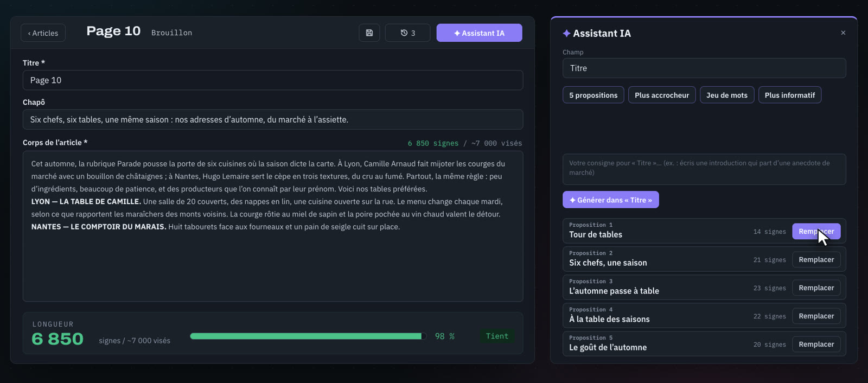The image size is (868, 383).
Task: Choose the Plus accrocheur chip
Action: pos(661,95)
